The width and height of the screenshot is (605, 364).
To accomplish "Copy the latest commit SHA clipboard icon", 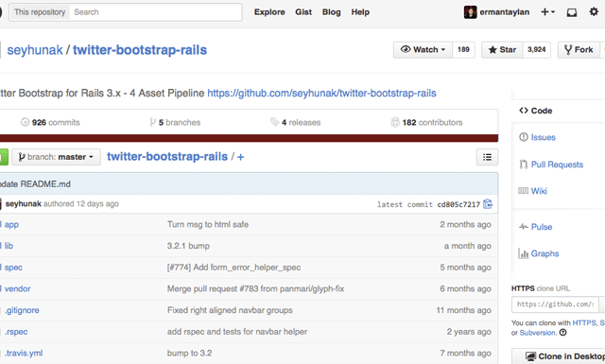I will (x=488, y=204).
